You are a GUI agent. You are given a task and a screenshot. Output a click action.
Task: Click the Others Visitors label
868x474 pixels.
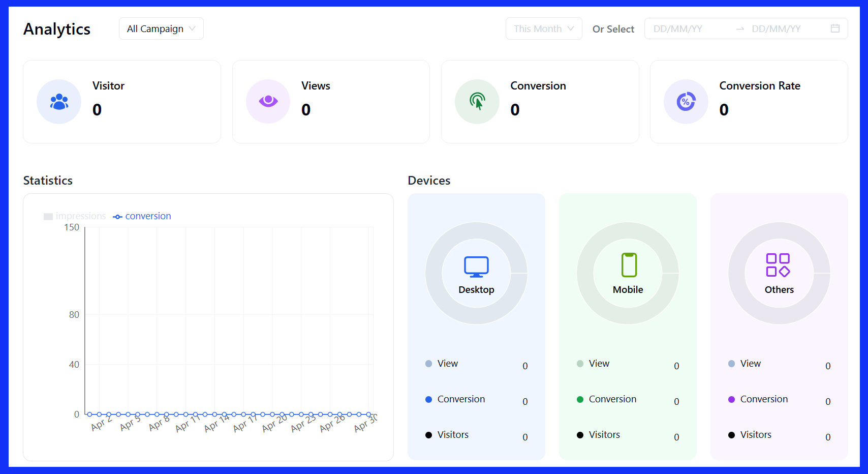click(756, 435)
